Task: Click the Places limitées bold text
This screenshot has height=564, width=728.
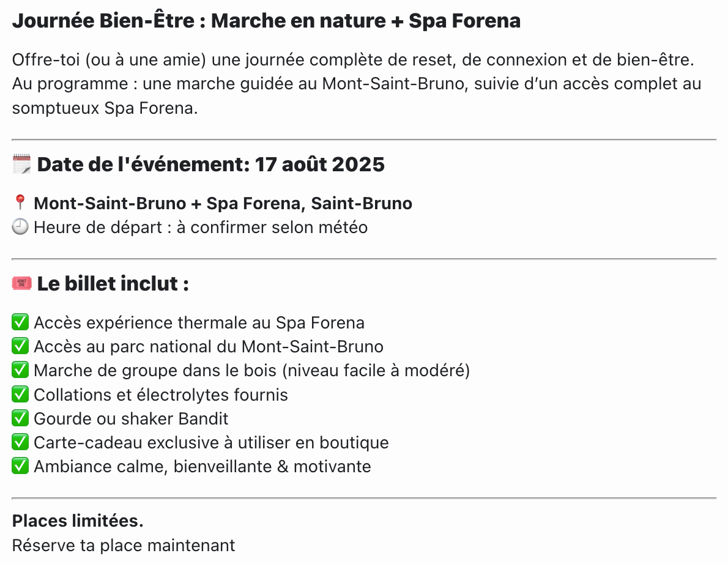Action: click(x=78, y=521)
